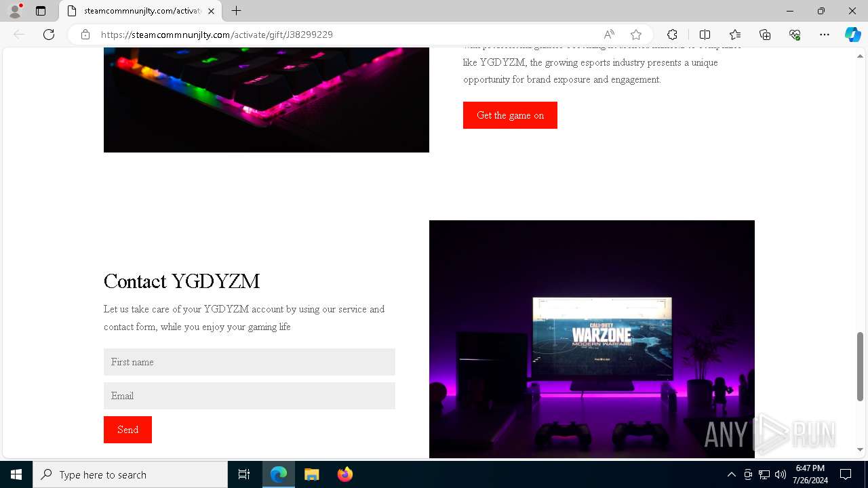Go back to the previous page

pyautogui.click(x=19, y=35)
